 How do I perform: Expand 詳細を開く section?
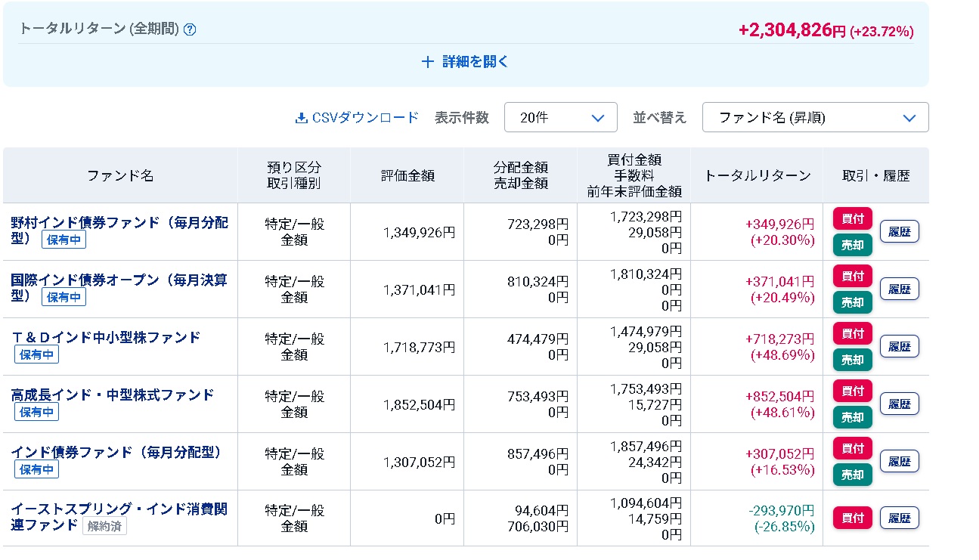[475, 62]
